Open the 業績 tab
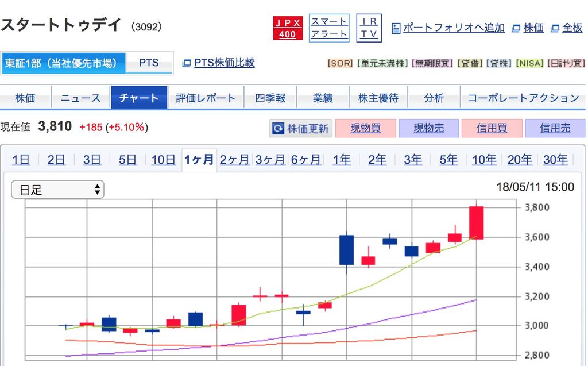The width and height of the screenshot is (588, 366). pos(323,98)
